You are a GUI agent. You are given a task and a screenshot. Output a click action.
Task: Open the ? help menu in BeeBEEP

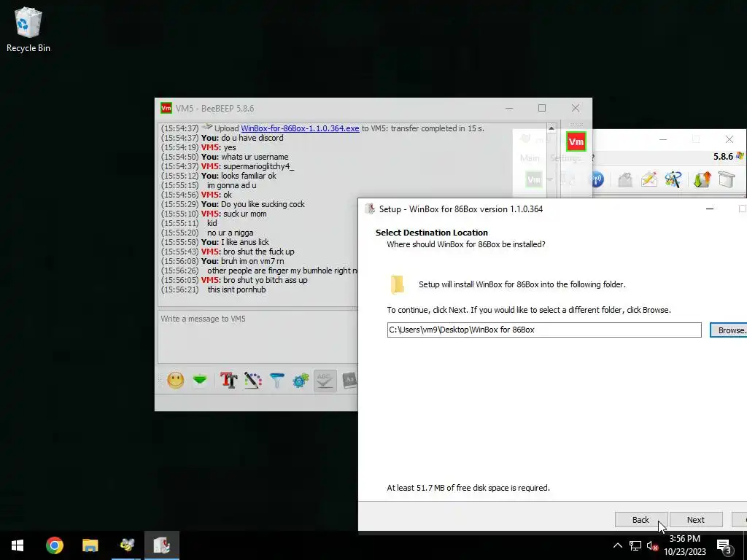pos(592,157)
